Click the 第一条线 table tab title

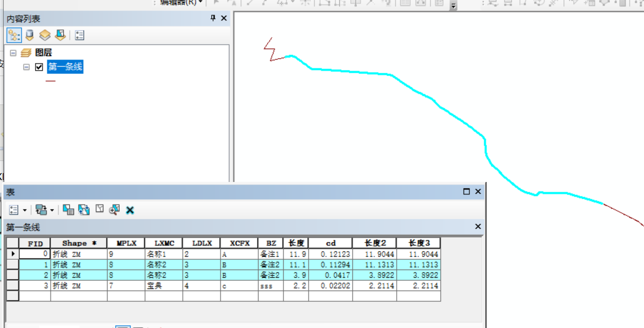coord(23,227)
